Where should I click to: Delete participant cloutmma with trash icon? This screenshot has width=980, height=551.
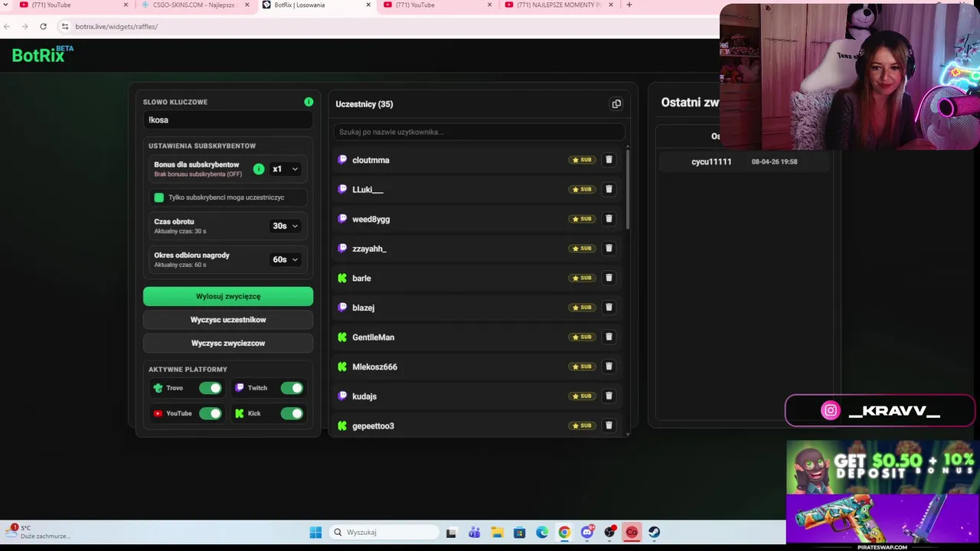click(609, 160)
